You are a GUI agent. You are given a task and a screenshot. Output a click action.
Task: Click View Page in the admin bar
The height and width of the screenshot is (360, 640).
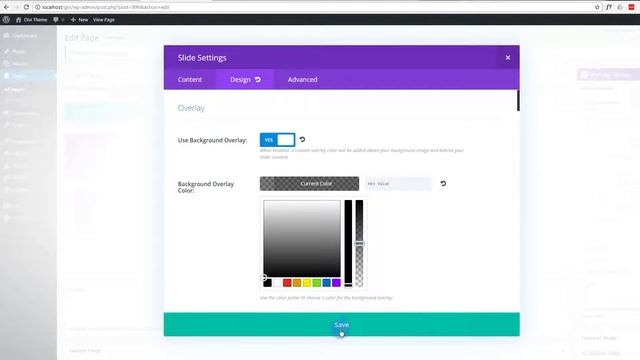104,20
